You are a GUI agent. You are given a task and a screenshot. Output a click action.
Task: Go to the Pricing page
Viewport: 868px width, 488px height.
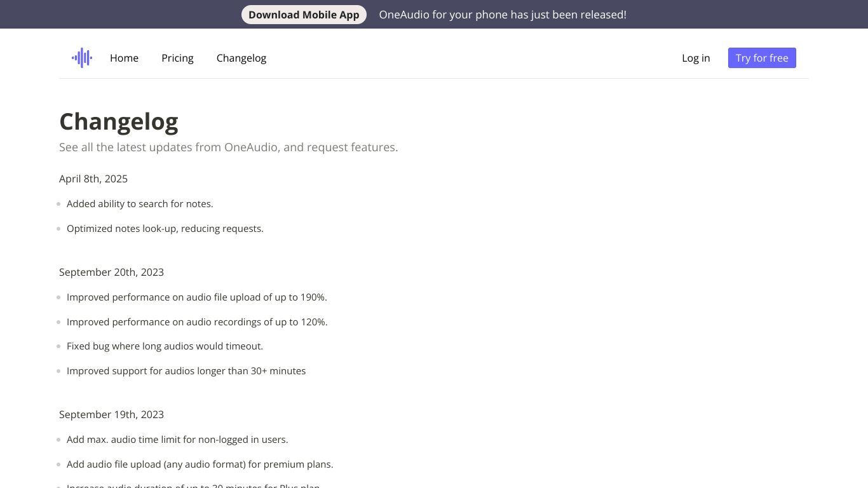pos(177,58)
